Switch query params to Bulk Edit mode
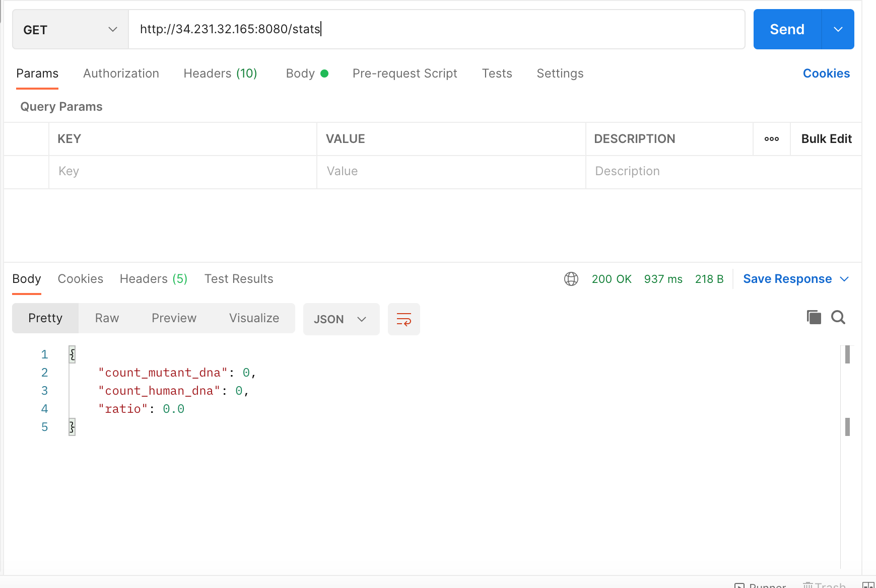The image size is (876, 588). pos(825,139)
